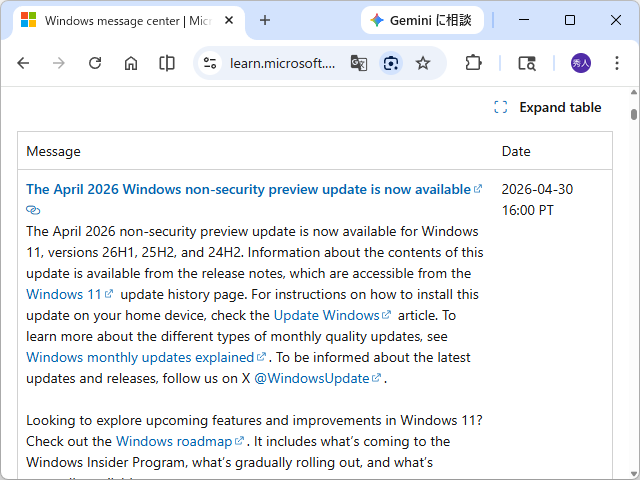Image resolution: width=640 pixels, height=480 pixels.
Task: Select the Windows message center tab
Action: [x=128, y=21]
